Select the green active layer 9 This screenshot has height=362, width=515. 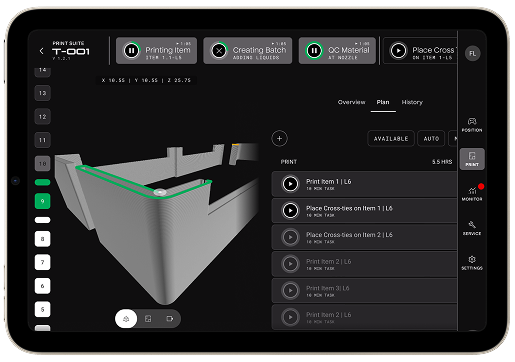[42, 201]
